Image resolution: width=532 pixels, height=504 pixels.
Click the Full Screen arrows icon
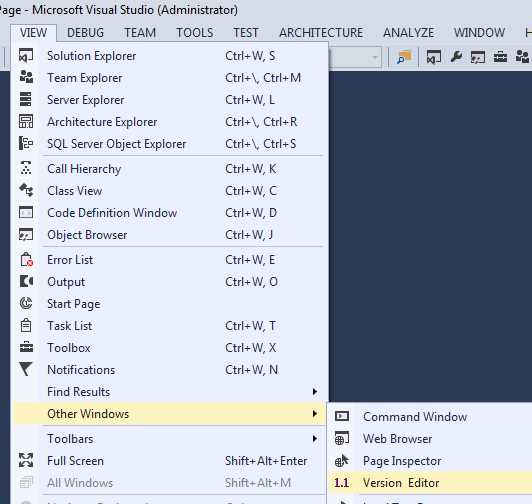26,460
